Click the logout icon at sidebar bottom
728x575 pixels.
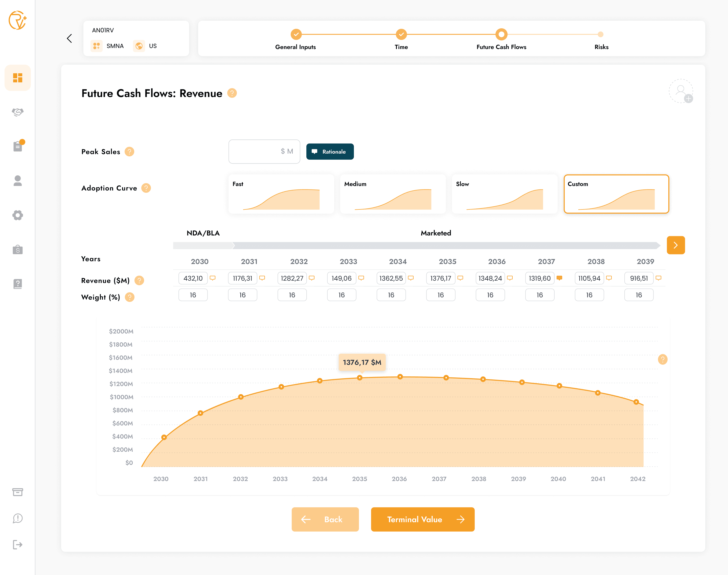point(17,544)
